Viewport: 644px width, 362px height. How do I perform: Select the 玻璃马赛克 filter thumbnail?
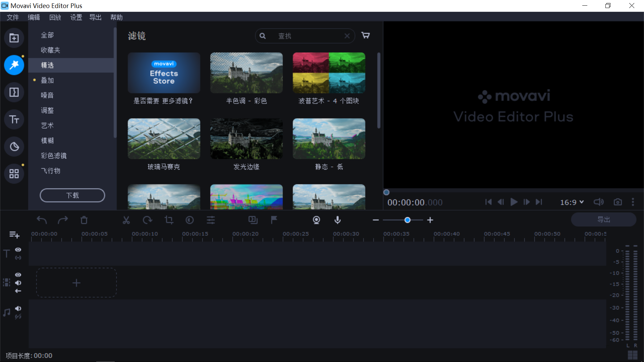click(x=164, y=139)
